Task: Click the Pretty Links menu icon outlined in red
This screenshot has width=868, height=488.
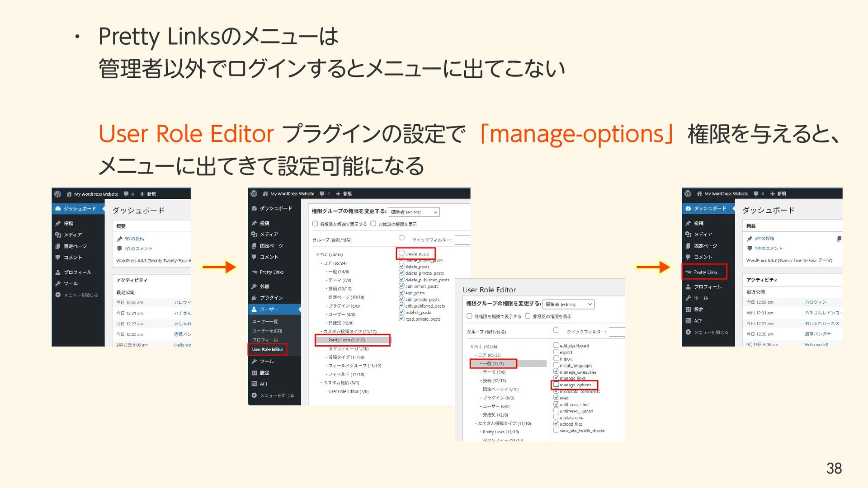Action: pyautogui.click(x=688, y=272)
